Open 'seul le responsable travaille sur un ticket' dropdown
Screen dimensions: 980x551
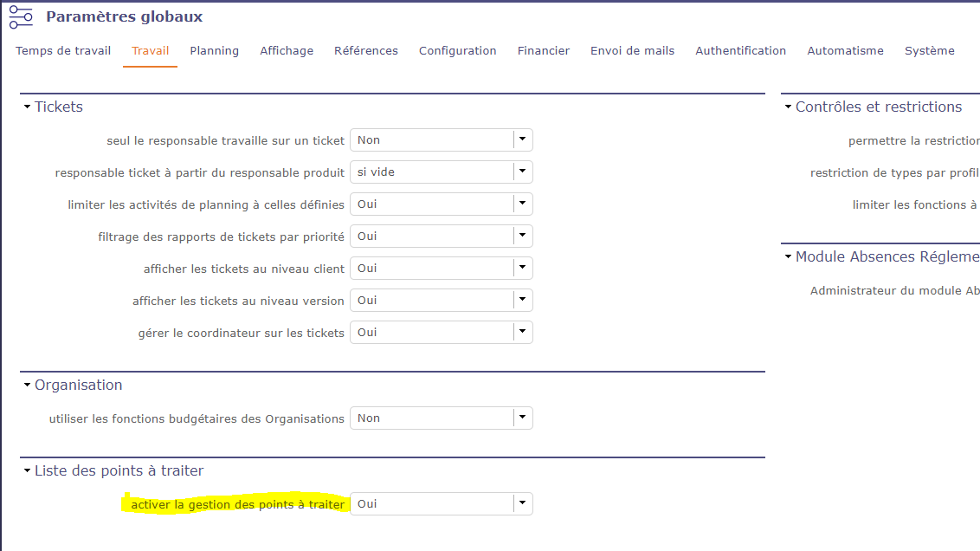coord(522,140)
